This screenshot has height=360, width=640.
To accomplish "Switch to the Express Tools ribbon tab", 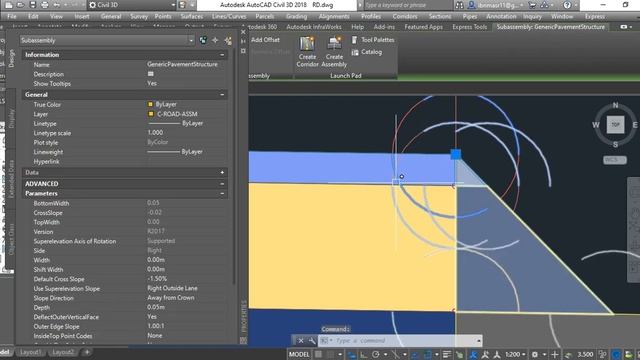I will [469, 27].
